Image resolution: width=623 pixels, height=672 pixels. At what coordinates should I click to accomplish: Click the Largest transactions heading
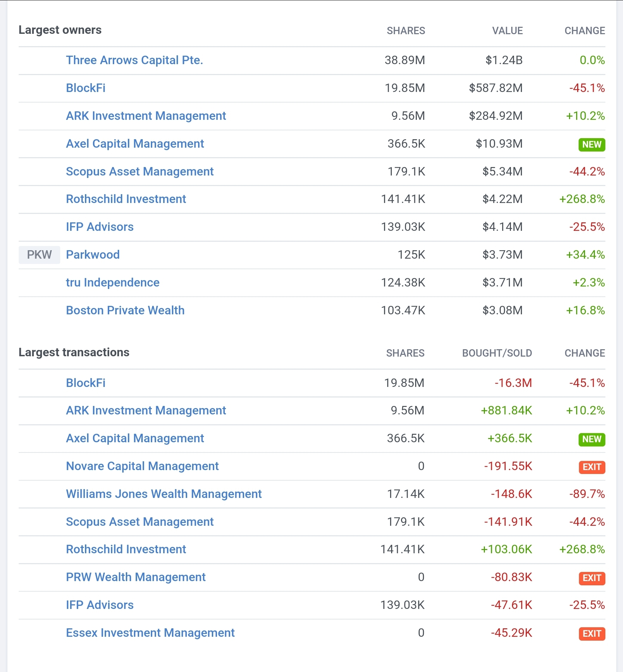(74, 352)
